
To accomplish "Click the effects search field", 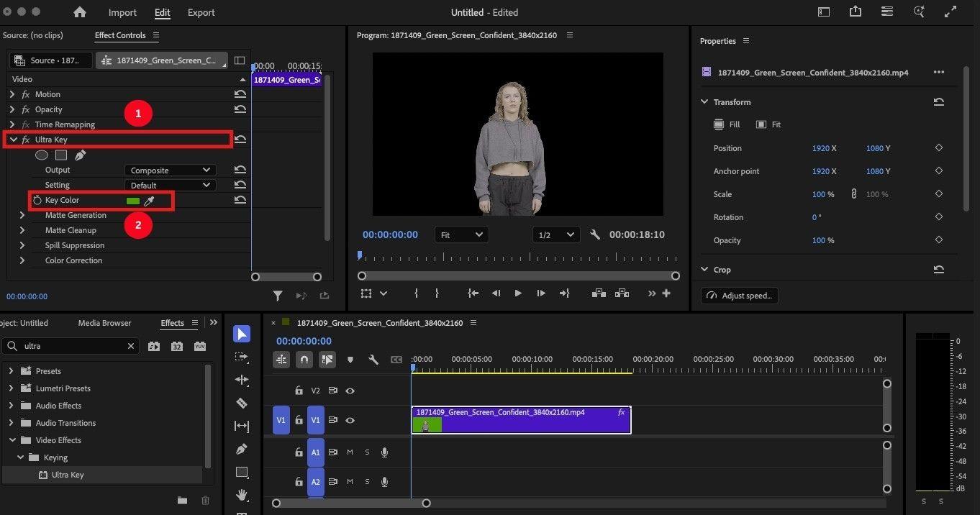I will pos(71,346).
